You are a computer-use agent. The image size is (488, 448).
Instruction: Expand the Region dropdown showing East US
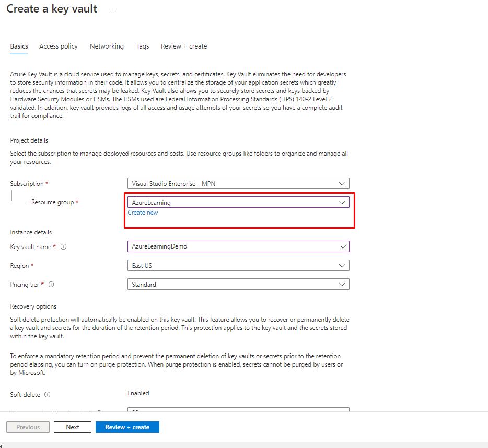pos(238,266)
